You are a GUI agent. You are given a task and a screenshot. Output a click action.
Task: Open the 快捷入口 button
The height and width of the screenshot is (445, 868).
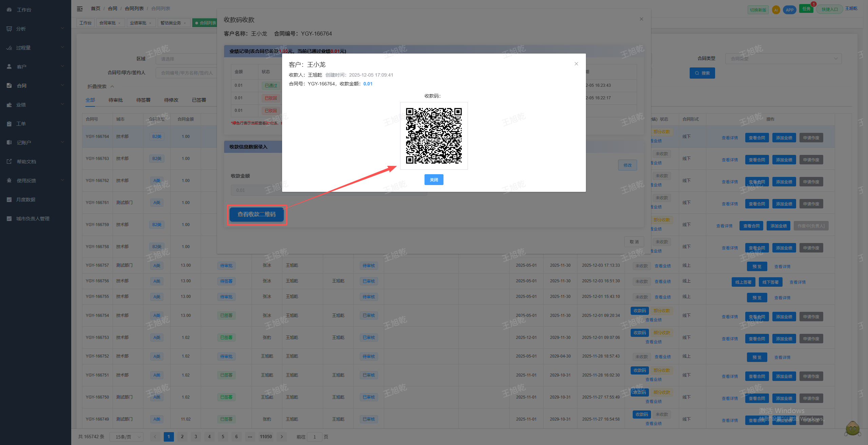pyautogui.click(x=829, y=9)
